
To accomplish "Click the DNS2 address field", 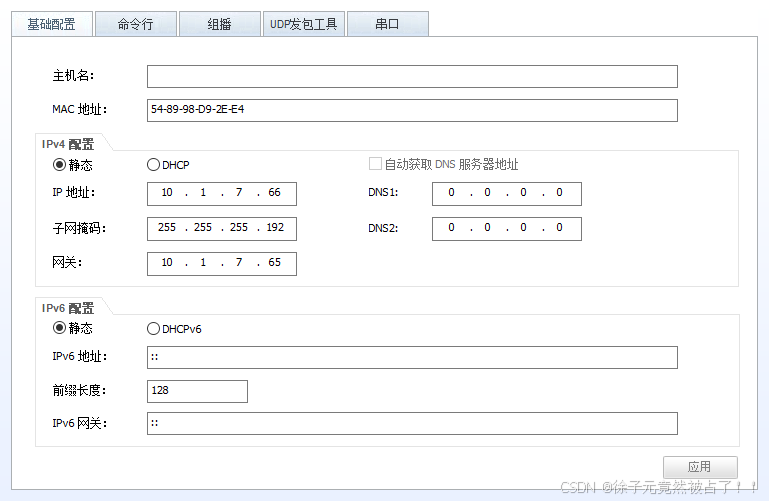I will pos(507,229).
